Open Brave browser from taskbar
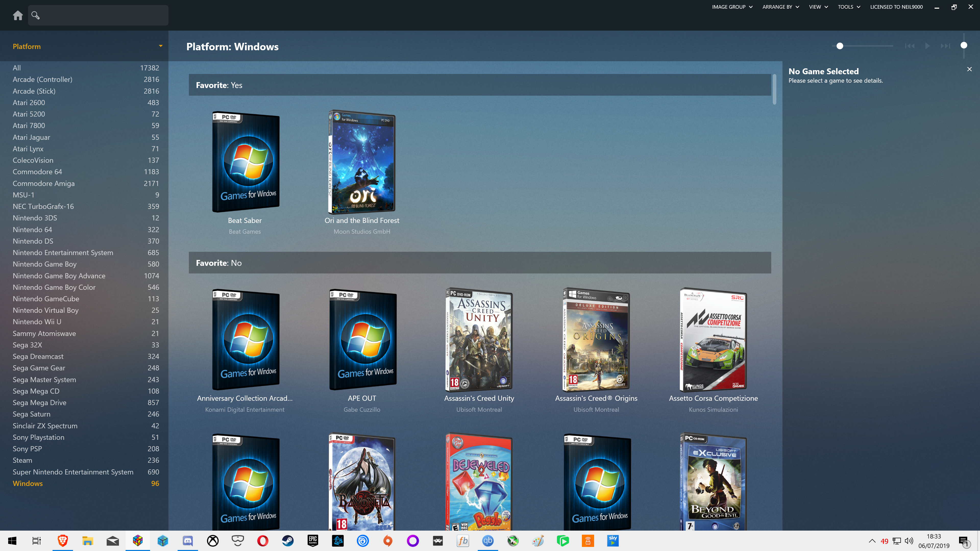The image size is (980, 551). 62,541
